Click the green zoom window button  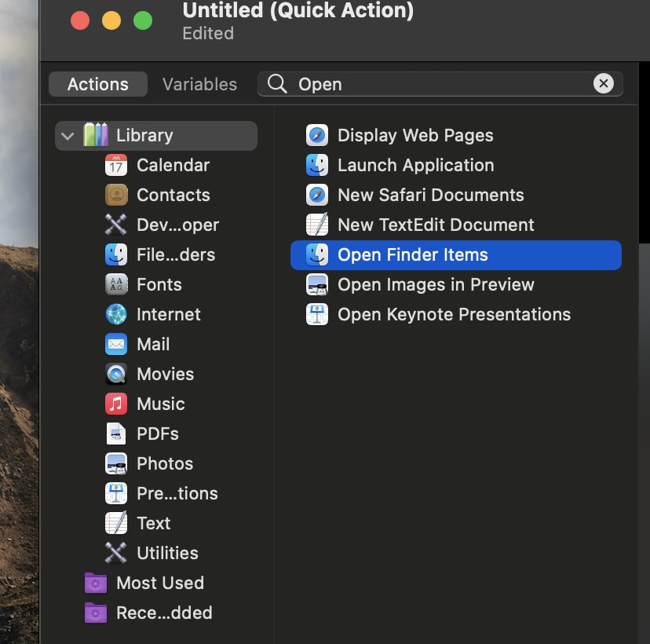coord(143,20)
